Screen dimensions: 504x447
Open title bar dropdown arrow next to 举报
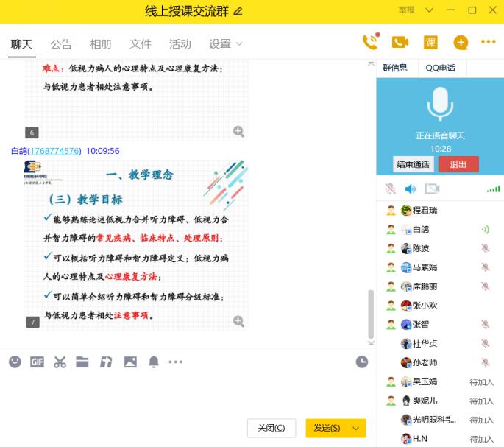(429, 10)
